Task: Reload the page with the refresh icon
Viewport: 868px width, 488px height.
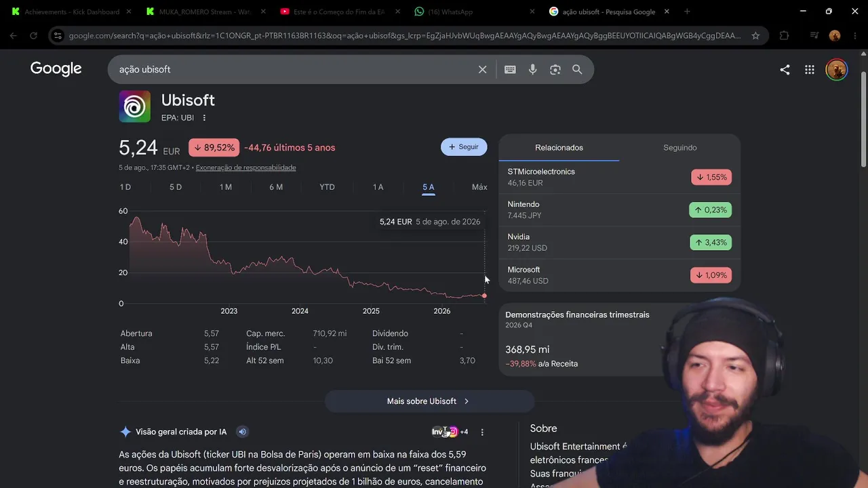Action: 33,36
